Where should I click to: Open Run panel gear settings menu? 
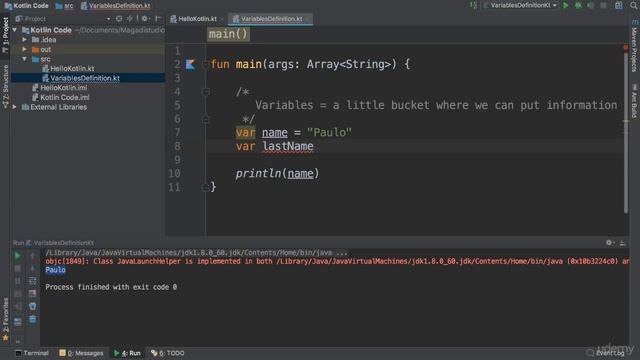coord(609,243)
